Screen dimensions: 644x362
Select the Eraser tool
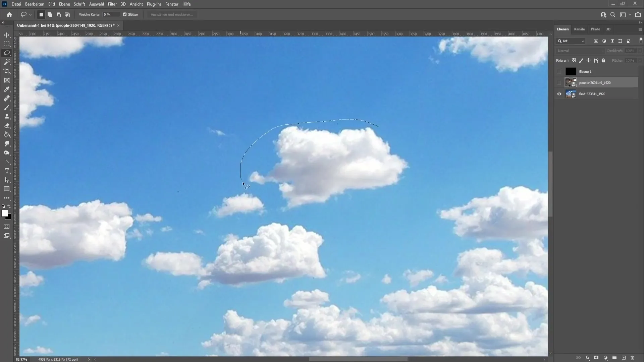click(x=7, y=125)
